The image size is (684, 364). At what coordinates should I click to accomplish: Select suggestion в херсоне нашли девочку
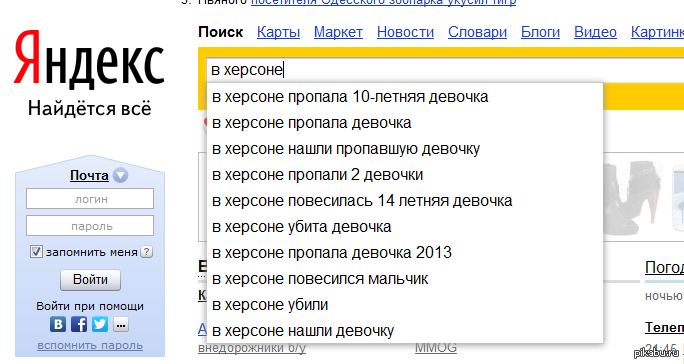(x=405, y=330)
